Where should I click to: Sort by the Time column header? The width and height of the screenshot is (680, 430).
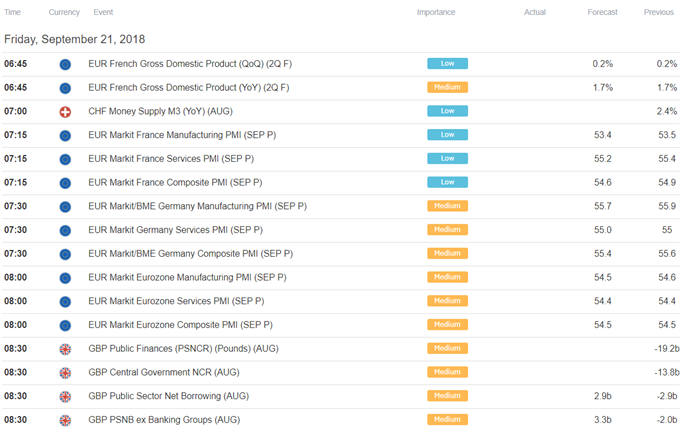[x=12, y=12]
